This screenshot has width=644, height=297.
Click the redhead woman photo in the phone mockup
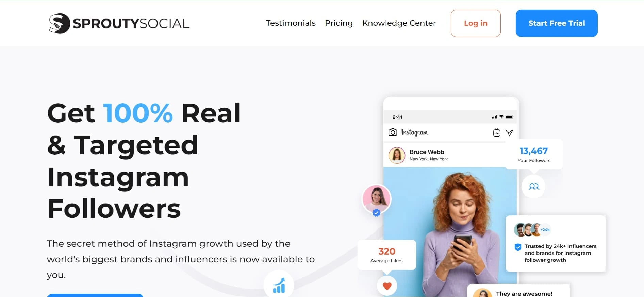(x=450, y=232)
